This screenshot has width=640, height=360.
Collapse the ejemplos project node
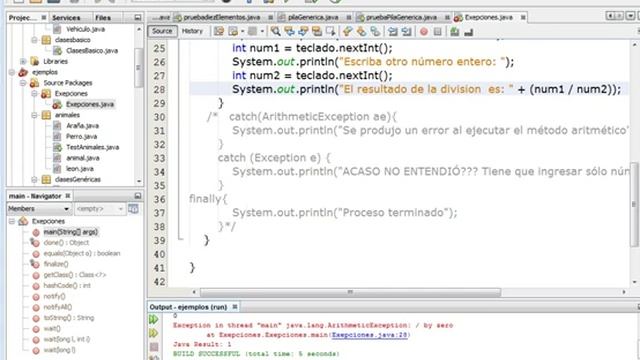(12, 72)
